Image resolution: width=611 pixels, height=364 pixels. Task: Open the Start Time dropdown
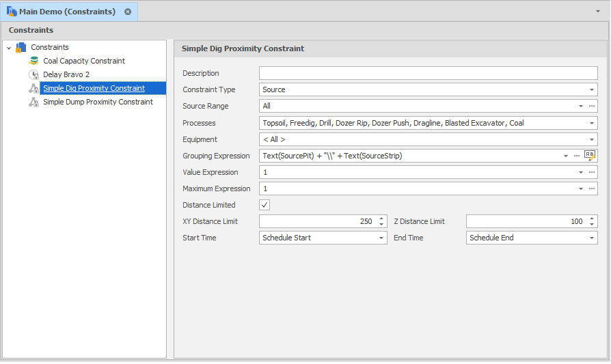tap(381, 238)
